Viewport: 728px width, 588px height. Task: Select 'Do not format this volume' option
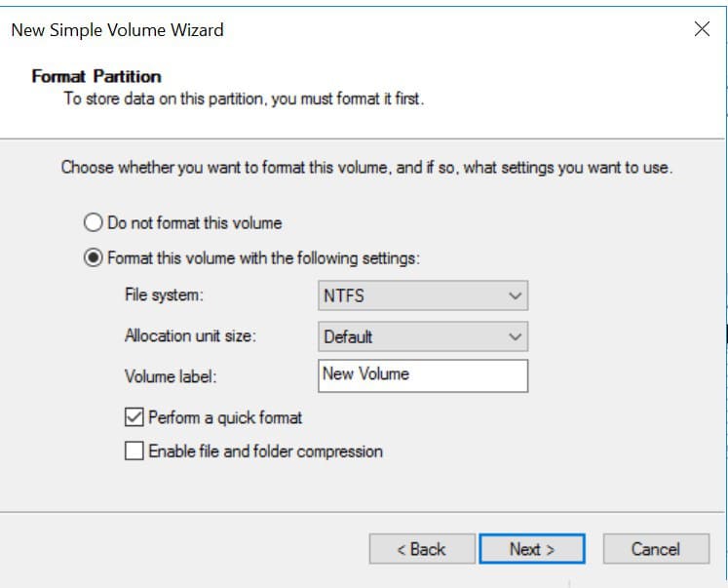(94, 222)
